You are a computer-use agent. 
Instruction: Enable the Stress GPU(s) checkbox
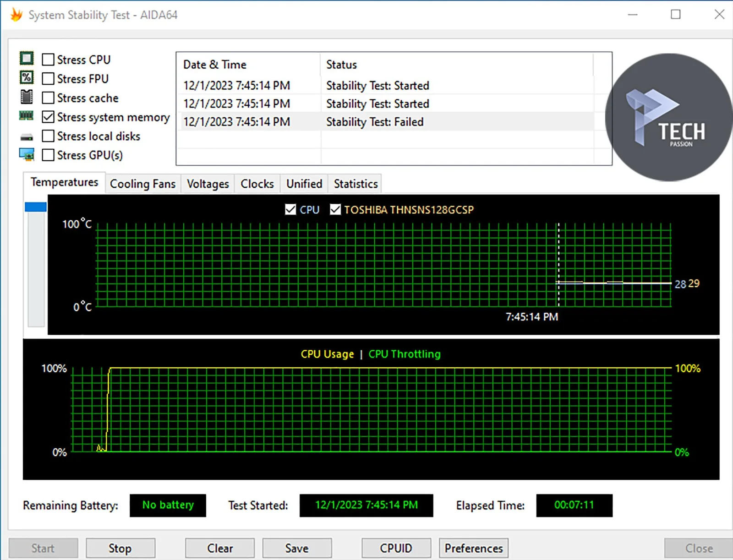pyautogui.click(x=48, y=155)
